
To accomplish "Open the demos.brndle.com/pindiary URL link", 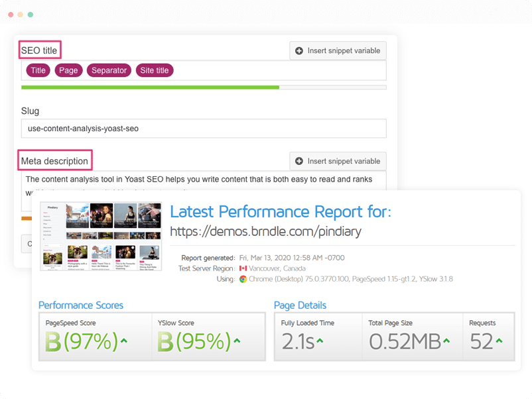I will pyautogui.click(x=265, y=231).
